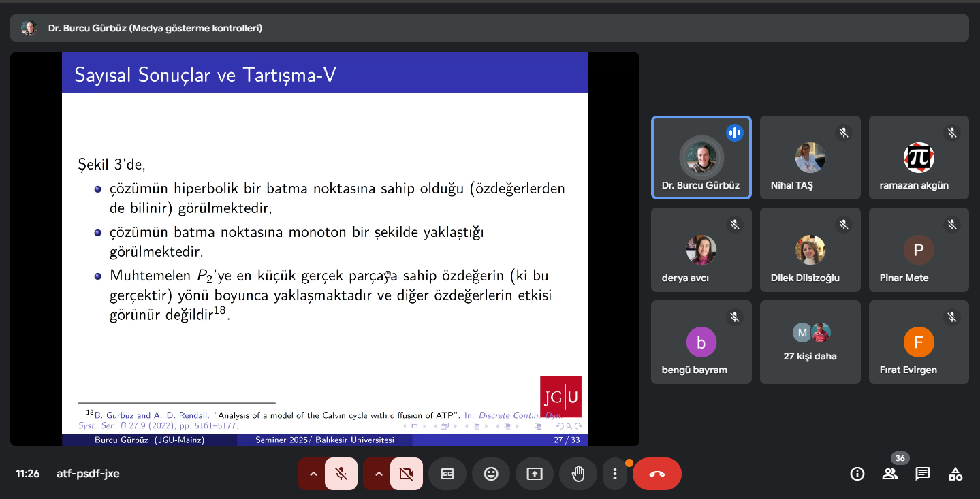Open the 27 kişi daha tile
The image size is (980, 499).
[810, 342]
